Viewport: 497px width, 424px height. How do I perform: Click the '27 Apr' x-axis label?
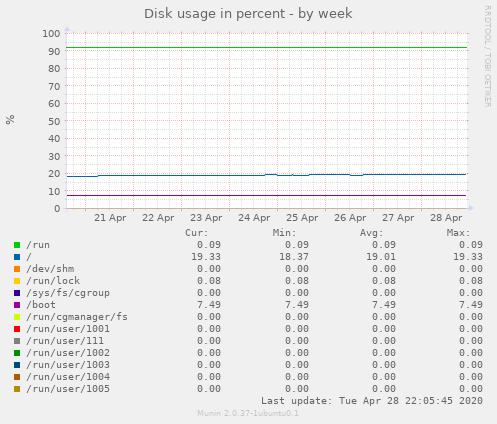398,218
